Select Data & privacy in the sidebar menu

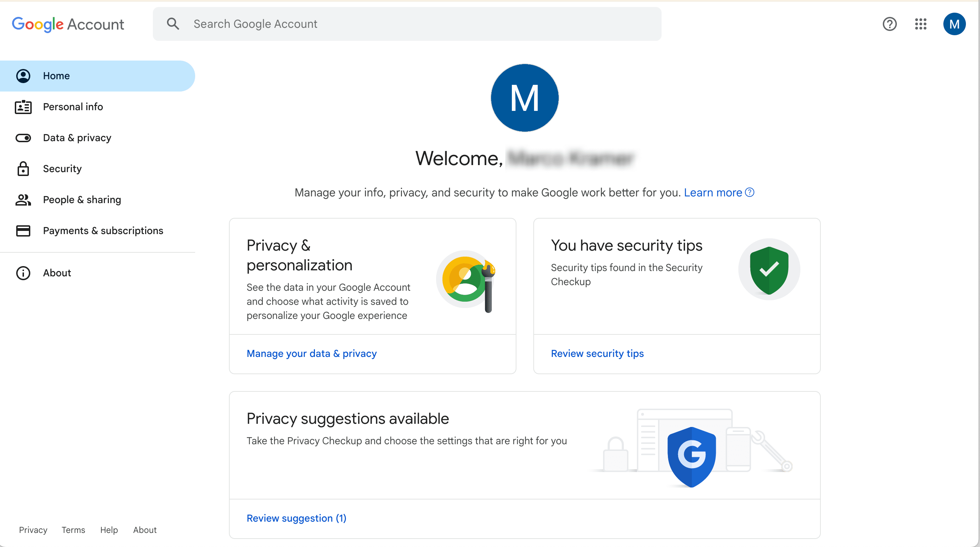pyautogui.click(x=77, y=138)
